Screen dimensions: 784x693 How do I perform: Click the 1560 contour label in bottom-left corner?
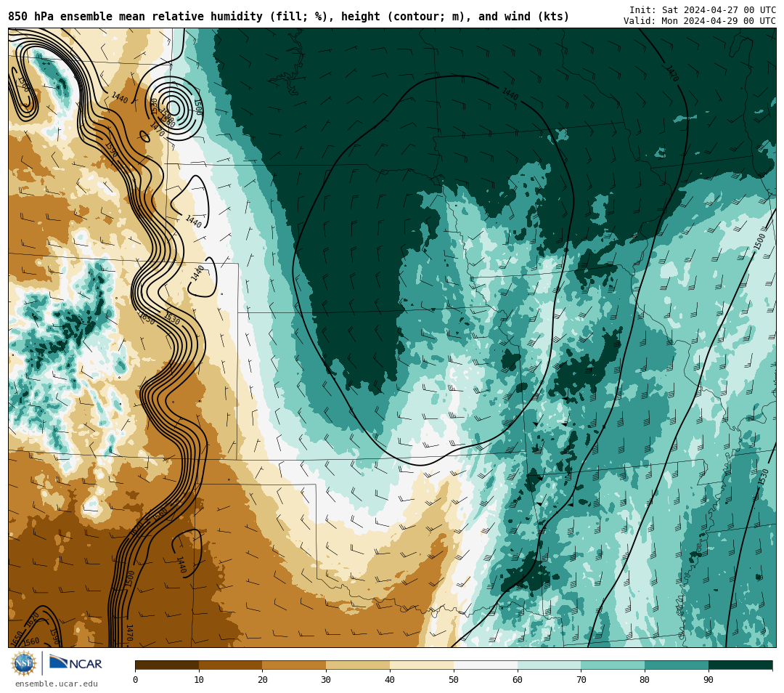31,641
